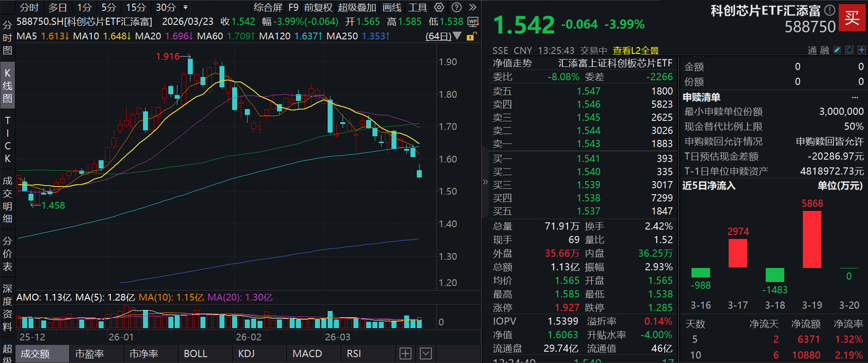Click the red 买 buy button

pos(852,18)
